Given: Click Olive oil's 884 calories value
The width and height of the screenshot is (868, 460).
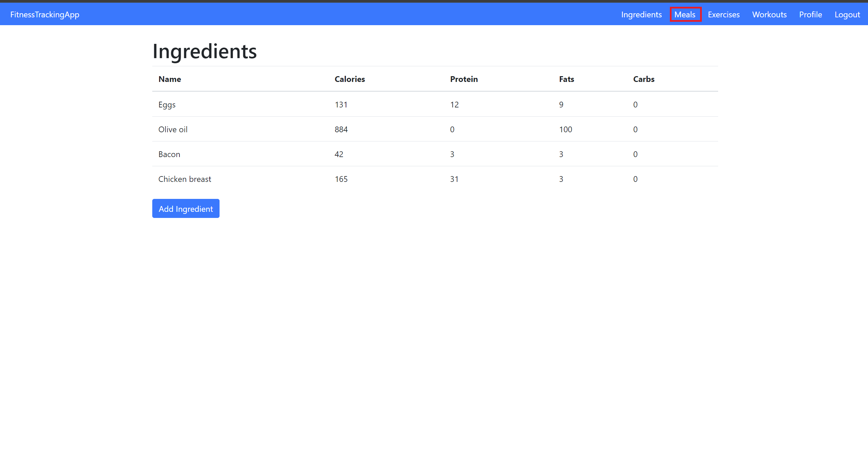Looking at the screenshot, I should pos(341,130).
